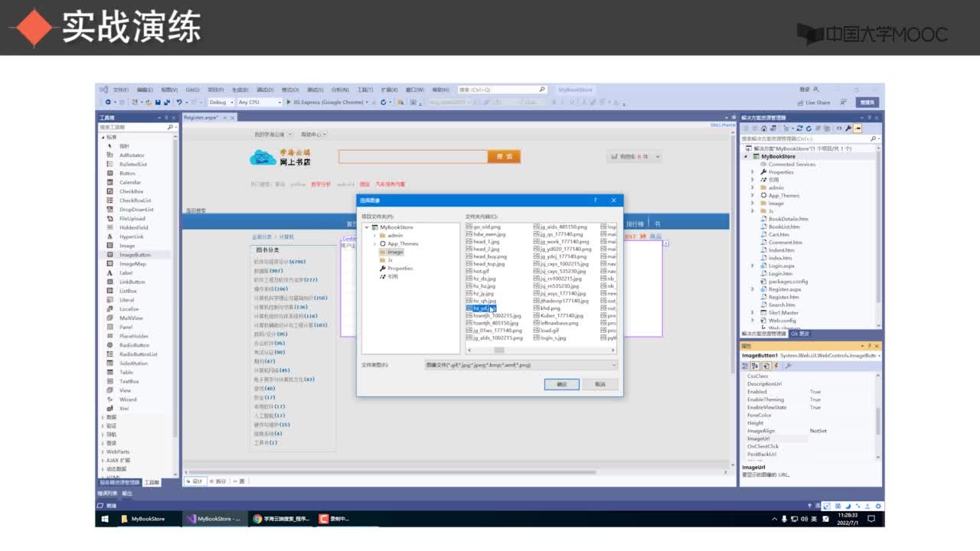This screenshot has height=551, width=980.
Task: Collapse MyBookStore node in the dialog tree
Action: point(367,227)
